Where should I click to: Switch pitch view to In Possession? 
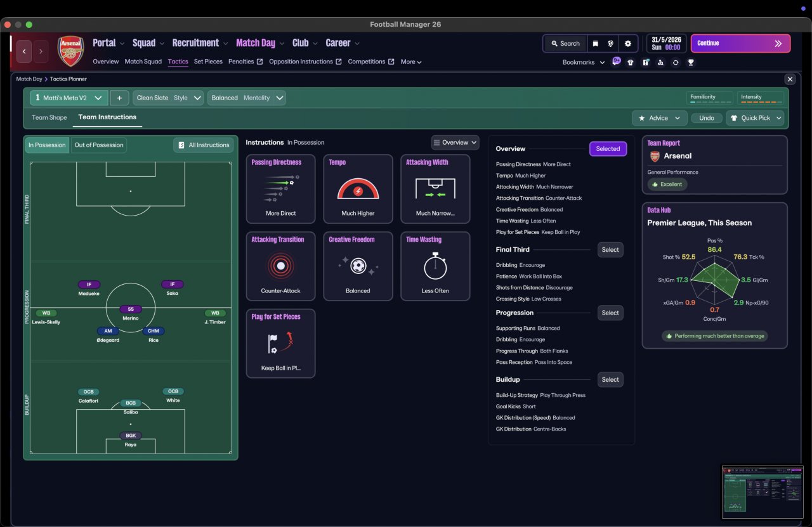pyautogui.click(x=47, y=145)
